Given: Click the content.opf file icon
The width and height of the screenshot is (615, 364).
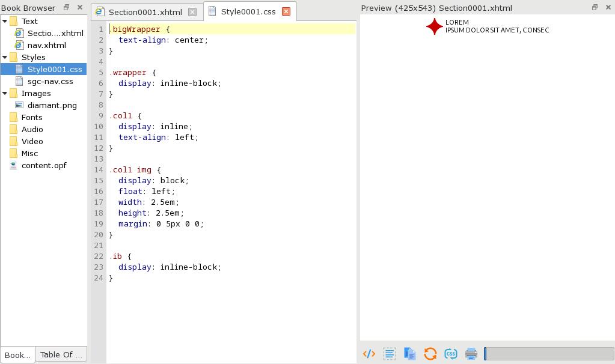Looking at the screenshot, I should 13,165.
